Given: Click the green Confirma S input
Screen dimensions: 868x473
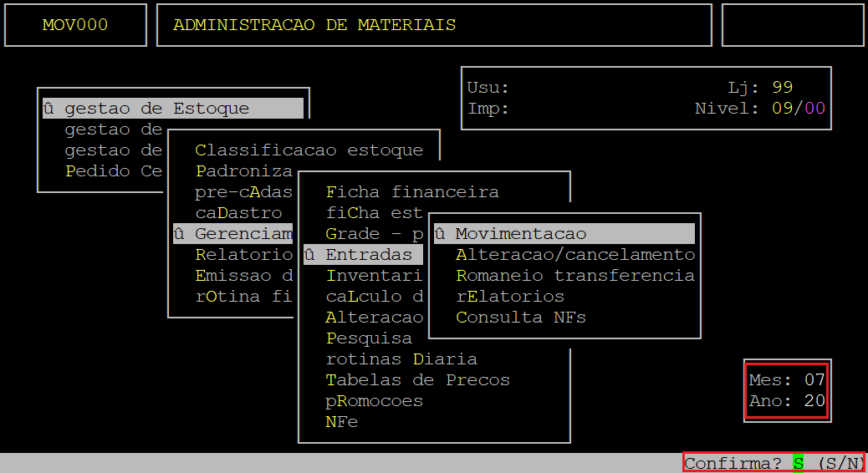Looking at the screenshot, I should 798,463.
